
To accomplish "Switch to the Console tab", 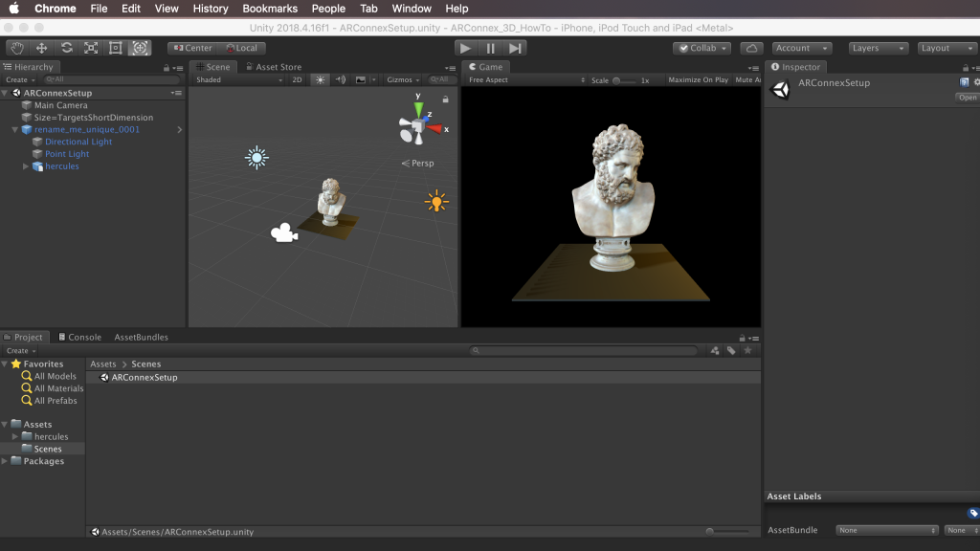I will [79, 338].
